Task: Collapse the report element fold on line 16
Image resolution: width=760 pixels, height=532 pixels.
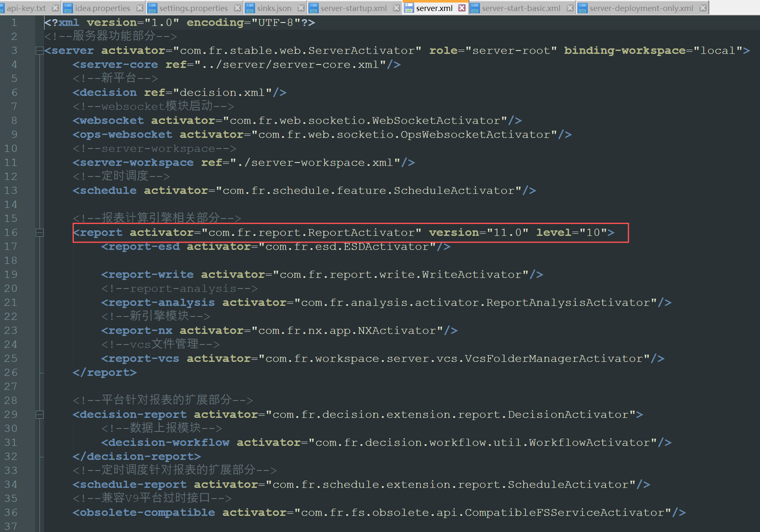Action: (39, 232)
